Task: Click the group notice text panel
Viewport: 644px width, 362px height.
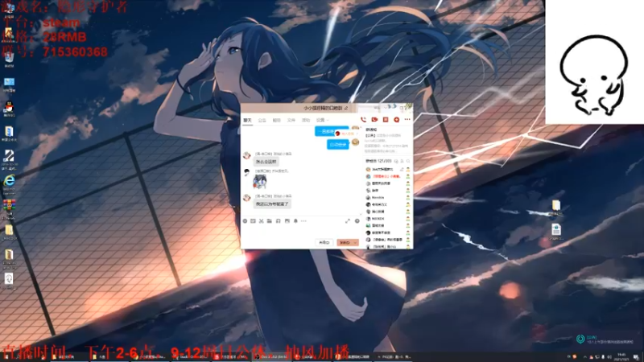Action: click(x=388, y=143)
